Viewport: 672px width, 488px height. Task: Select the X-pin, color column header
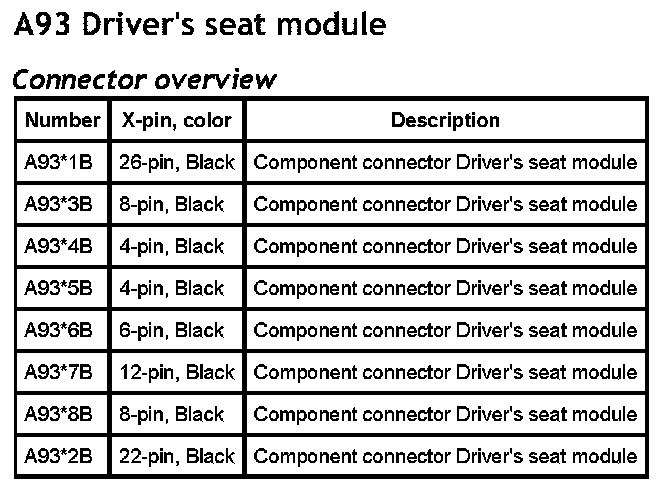(176, 121)
